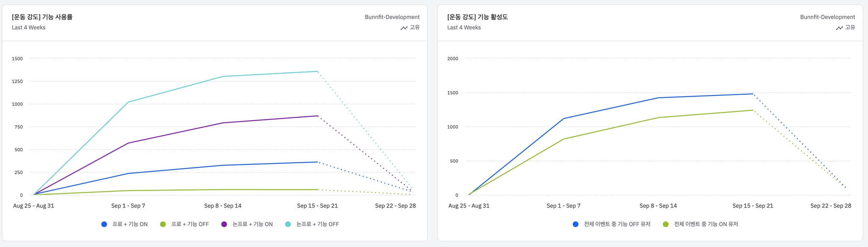Click the 2000 y-axis value on right chart
This screenshot has height=247, width=868.
tap(453, 58)
